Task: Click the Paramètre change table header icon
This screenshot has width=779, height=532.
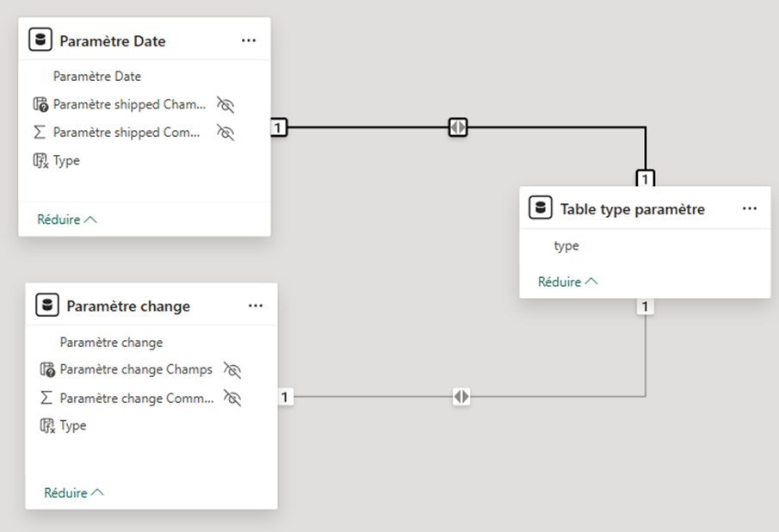Action: coord(47,306)
